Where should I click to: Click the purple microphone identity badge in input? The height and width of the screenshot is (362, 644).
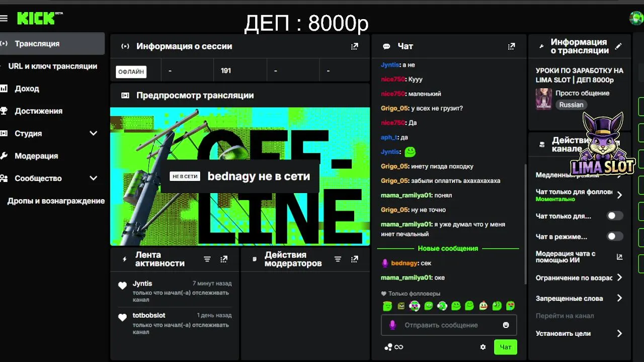pyautogui.click(x=392, y=325)
